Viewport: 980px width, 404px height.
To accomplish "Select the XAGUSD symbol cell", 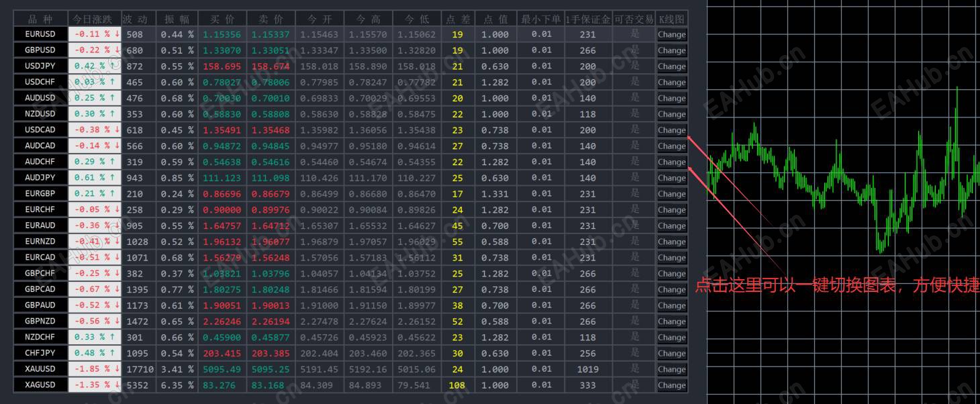I will [x=40, y=385].
